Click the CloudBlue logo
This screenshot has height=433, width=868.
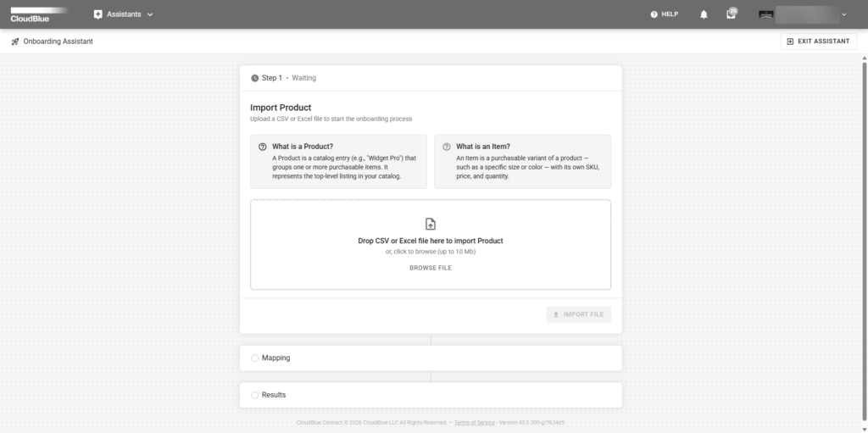point(39,15)
